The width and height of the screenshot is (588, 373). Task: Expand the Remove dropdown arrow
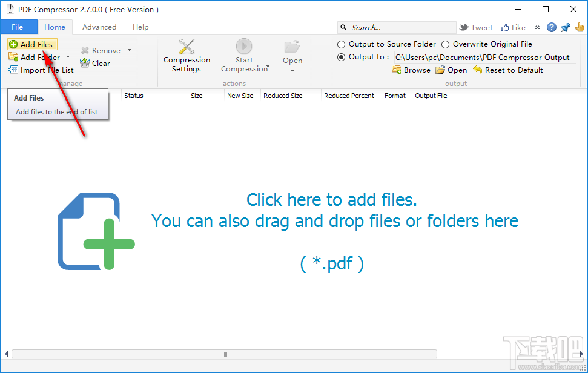click(130, 50)
